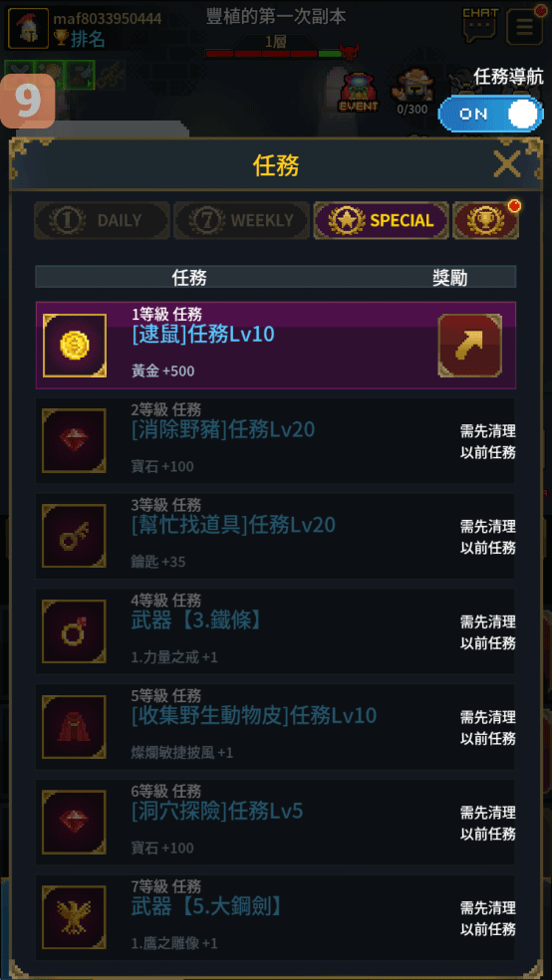Click the eagle statue reward icon
The image size is (552, 980).
click(x=75, y=917)
